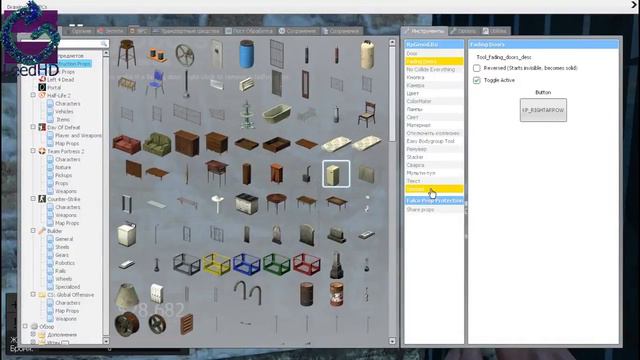The image size is (640, 360).
Task: Collapse the Team Fortress 2 tree node
Action: 33,151
